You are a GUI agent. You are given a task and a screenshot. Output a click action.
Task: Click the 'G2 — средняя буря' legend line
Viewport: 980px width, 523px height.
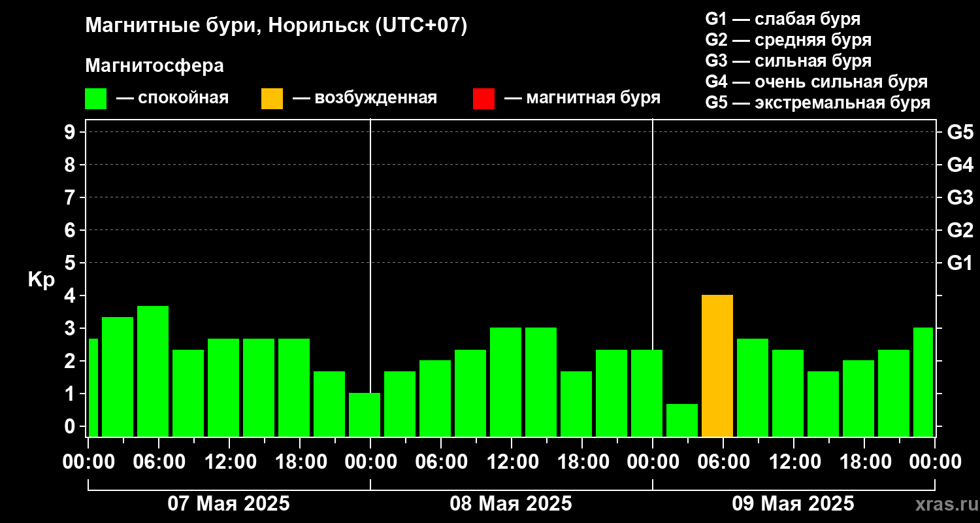788,40
